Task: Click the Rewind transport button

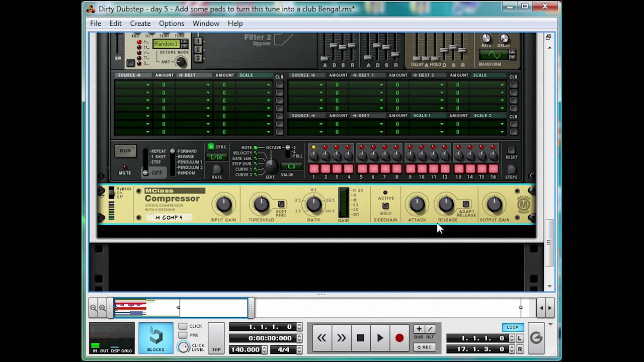Action: coord(321,338)
